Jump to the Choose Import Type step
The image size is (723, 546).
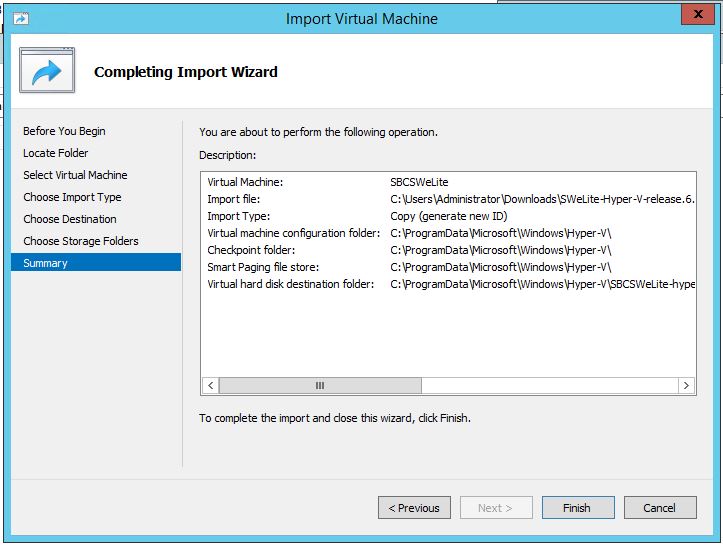pos(72,197)
